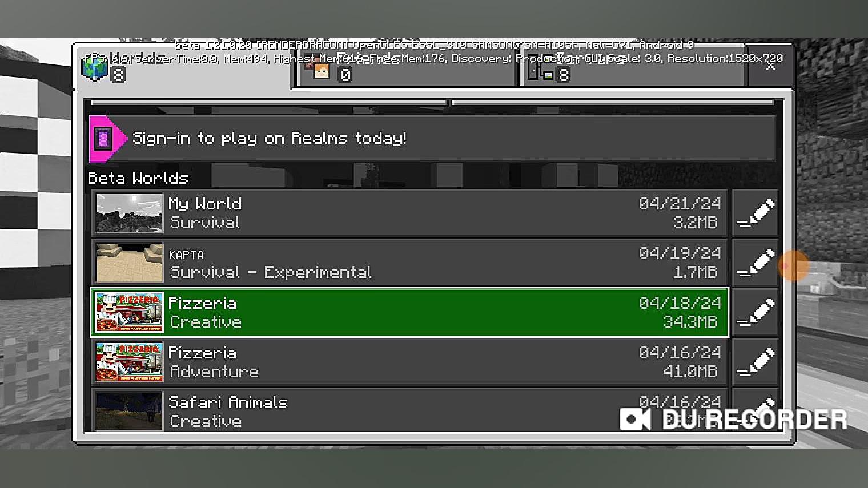The image size is (868, 488).
Task: Close the world selection screen
Action: (770, 66)
